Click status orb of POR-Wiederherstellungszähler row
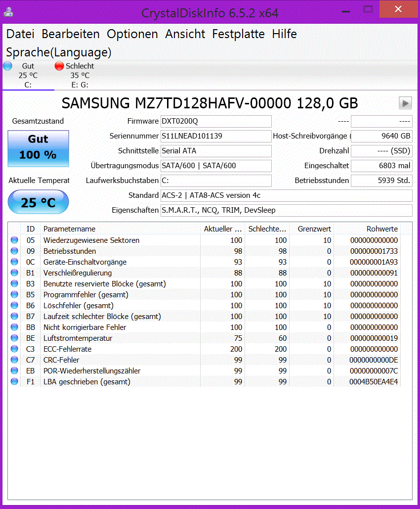The image size is (420, 509). pos(14,370)
